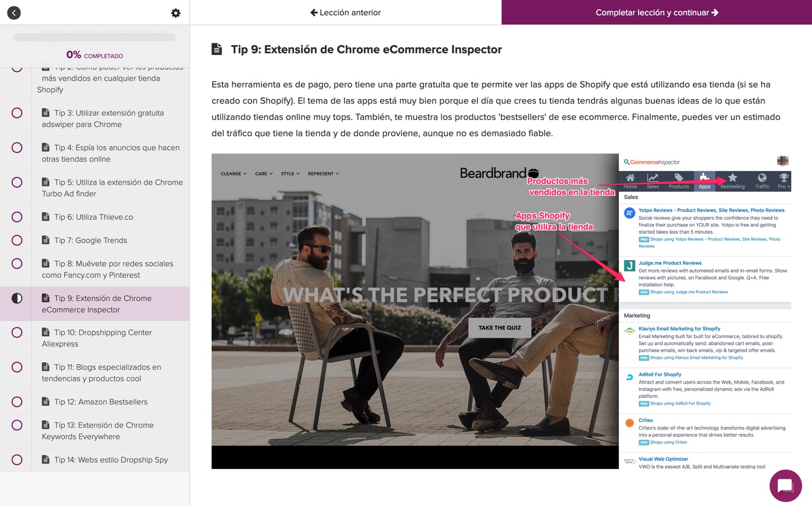Click the Home icon in CommerceInspector

(630, 177)
